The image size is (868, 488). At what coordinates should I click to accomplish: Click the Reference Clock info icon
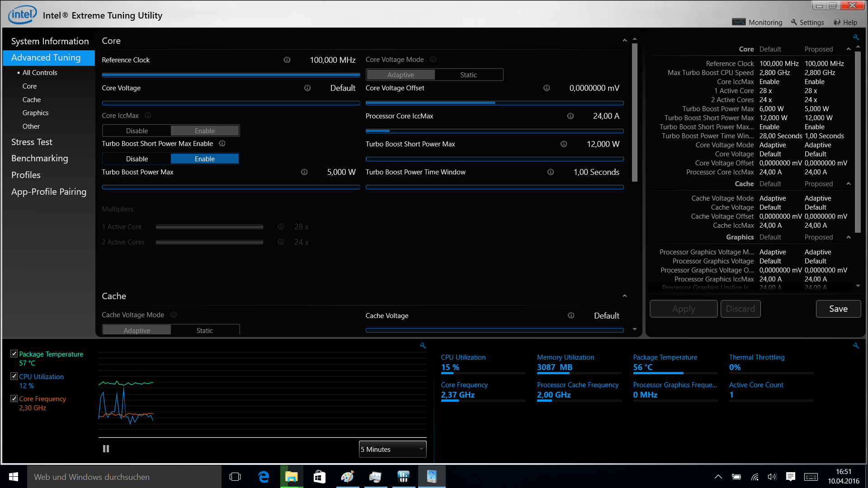coord(287,60)
